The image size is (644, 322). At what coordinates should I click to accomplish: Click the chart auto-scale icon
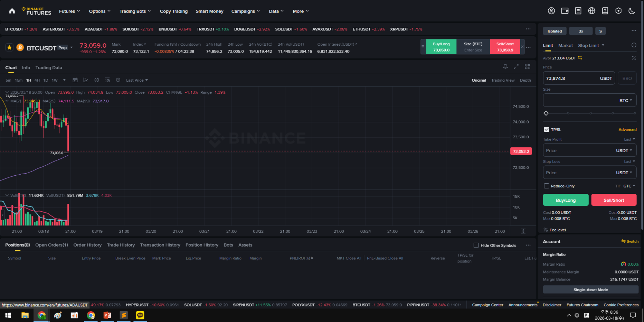[x=523, y=231]
